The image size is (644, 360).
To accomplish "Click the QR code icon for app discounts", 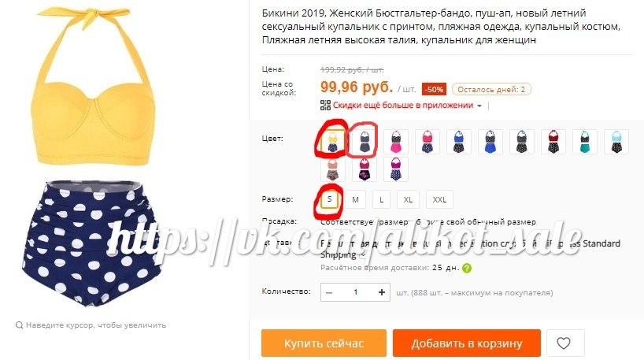I will [325, 106].
